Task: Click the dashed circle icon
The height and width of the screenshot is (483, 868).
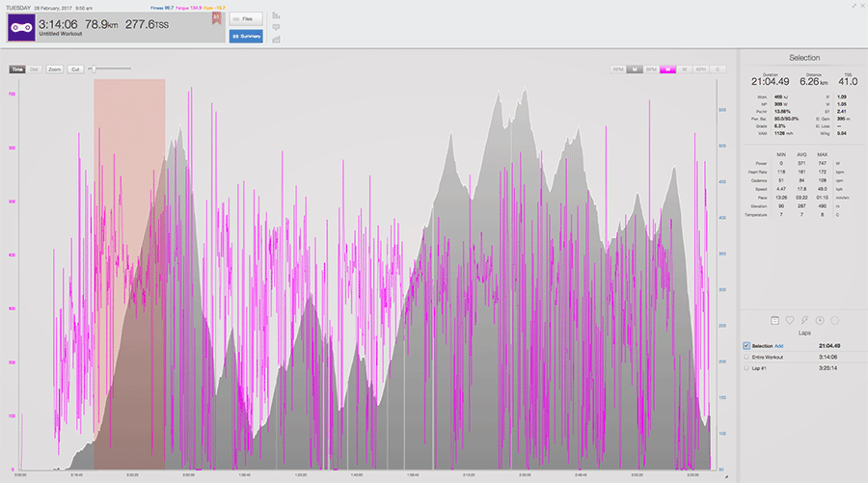Action: (834, 320)
